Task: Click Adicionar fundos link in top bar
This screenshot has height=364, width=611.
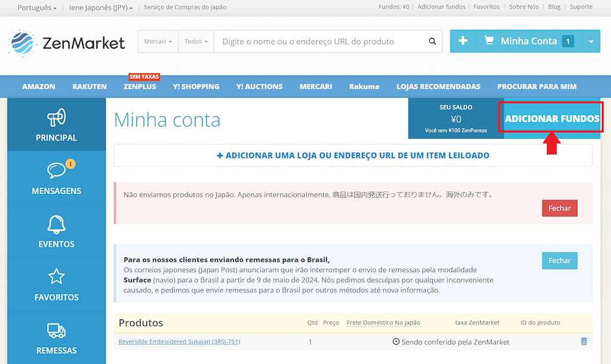Action: pos(441,6)
